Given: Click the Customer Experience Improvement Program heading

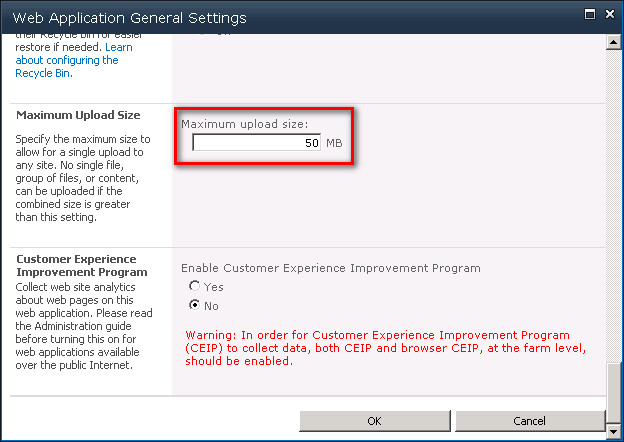Looking at the screenshot, I should click(81, 265).
